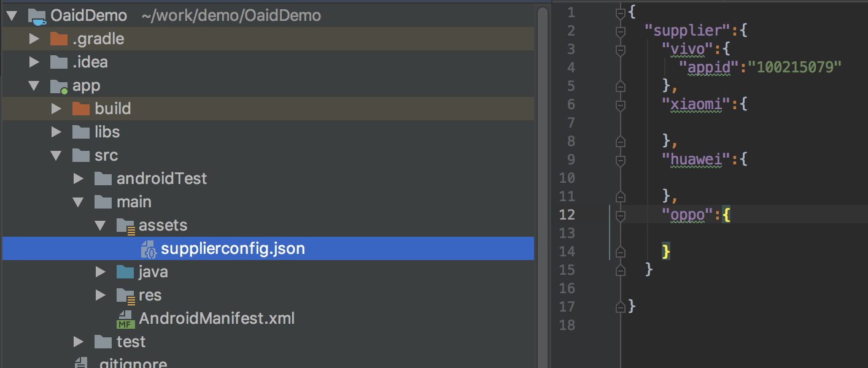Click the supplierconfig.json file icon
The width and height of the screenshot is (868, 368).
tap(149, 249)
